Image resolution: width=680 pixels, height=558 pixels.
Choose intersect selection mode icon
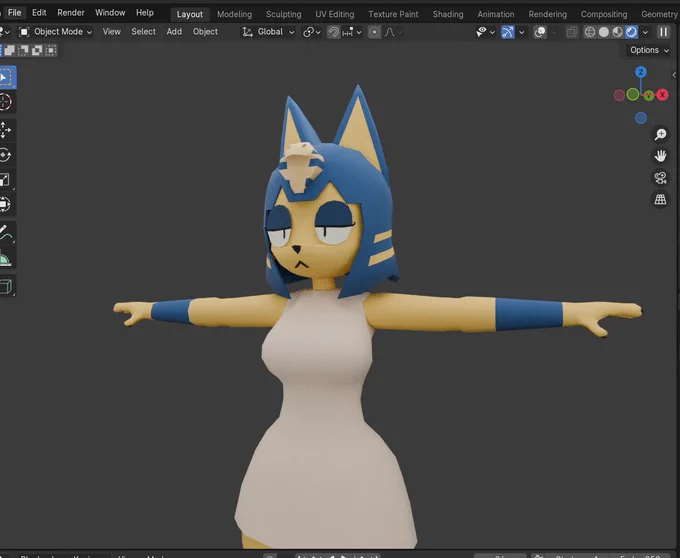coord(51,50)
